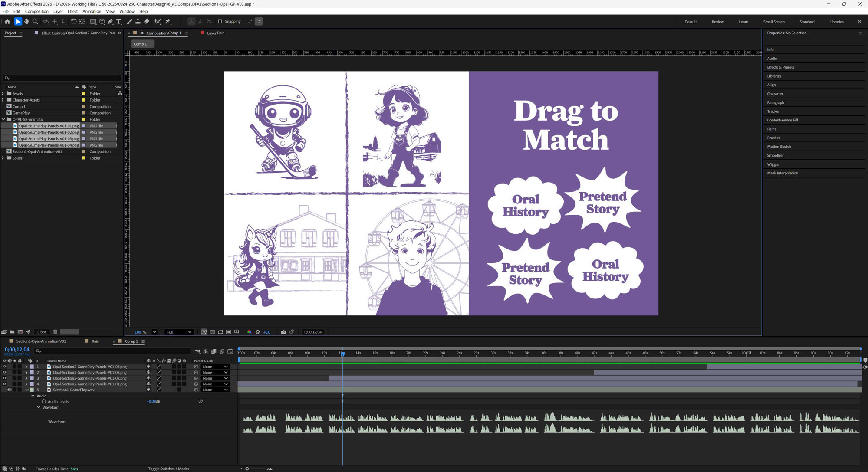This screenshot has height=472, width=868.
Task: Take a snapshot of the composition viewer
Action: pyautogui.click(x=284, y=332)
